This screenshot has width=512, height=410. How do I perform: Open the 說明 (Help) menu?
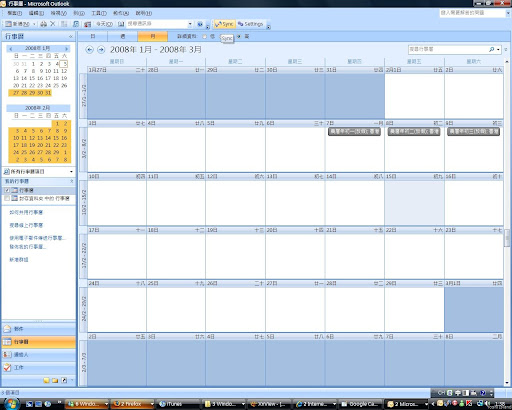144,13
